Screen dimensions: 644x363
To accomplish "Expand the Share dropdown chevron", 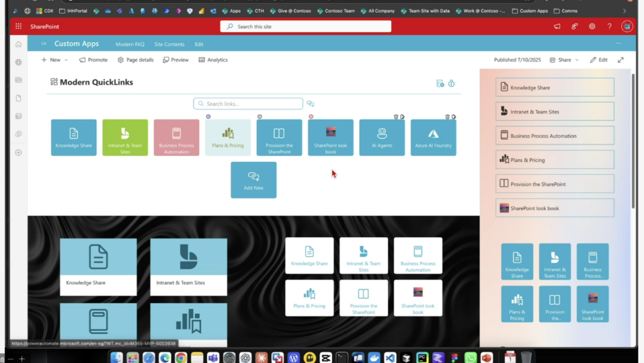I will coord(577,60).
